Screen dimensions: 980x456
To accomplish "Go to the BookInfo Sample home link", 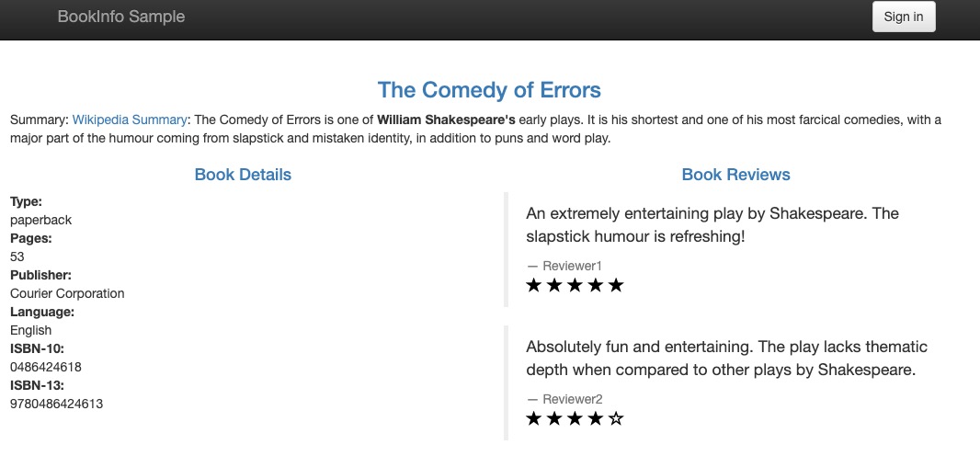I will point(120,17).
